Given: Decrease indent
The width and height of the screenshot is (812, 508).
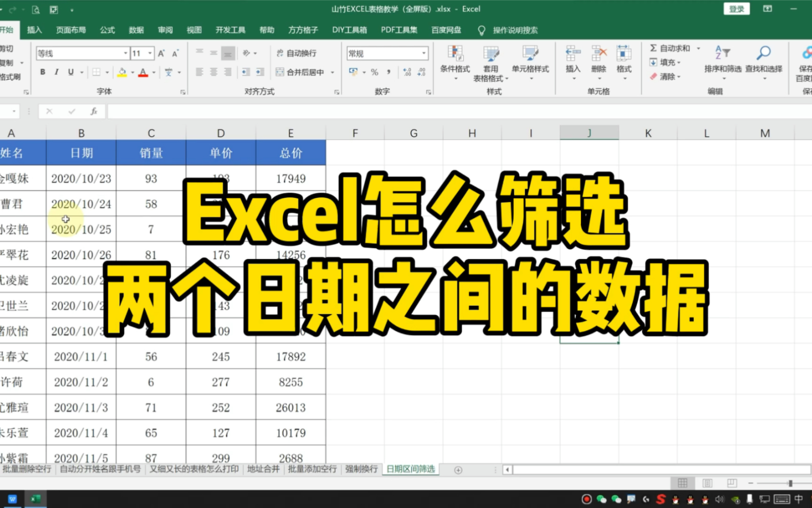Looking at the screenshot, I should coord(246,72).
